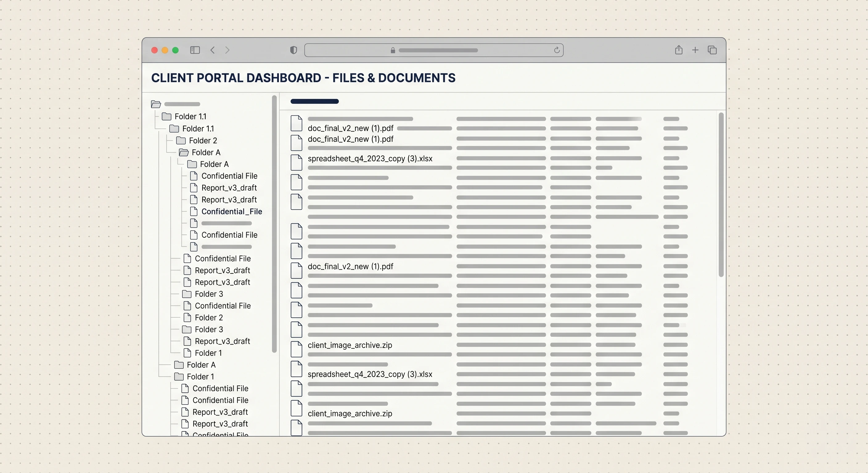This screenshot has width=868, height=473.
Task: Go back with the left chevron
Action: [x=212, y=50]
